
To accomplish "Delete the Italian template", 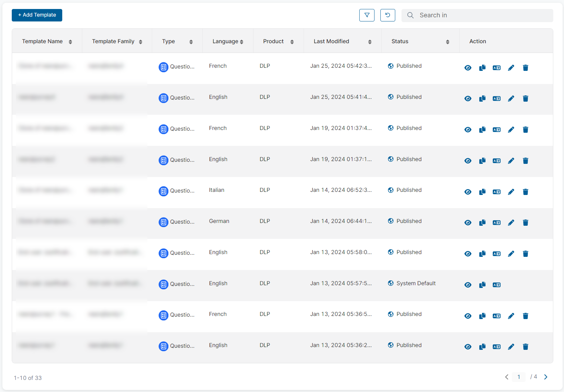I will click(526, 192).
